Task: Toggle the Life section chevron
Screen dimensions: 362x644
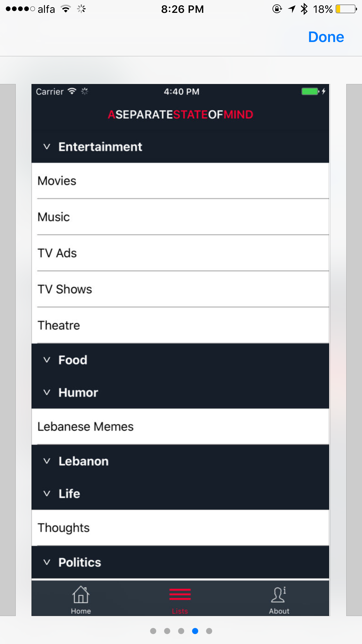Action: pos(47,494)
